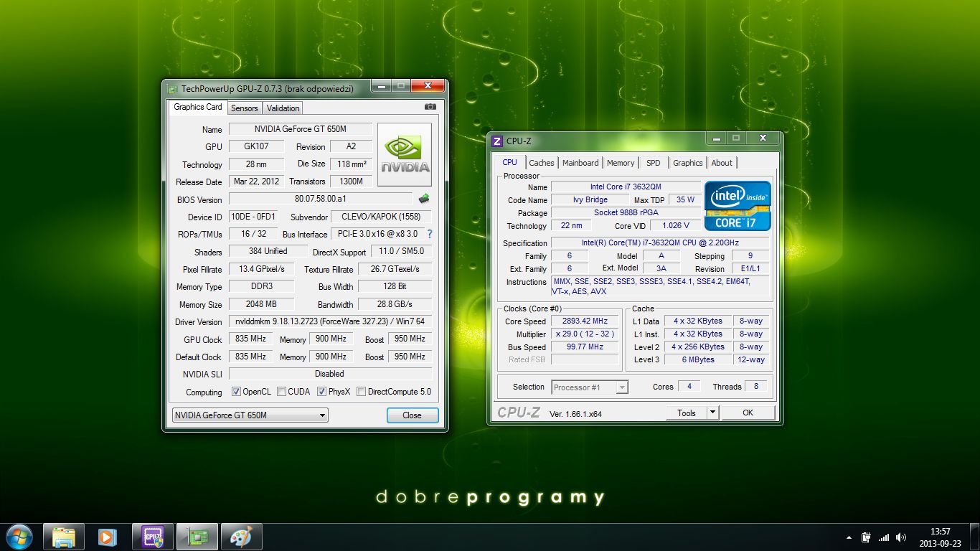Click the BIOS Version field 80.07.58.00.a1
The image size is (980, 551).
coord(321,199)
